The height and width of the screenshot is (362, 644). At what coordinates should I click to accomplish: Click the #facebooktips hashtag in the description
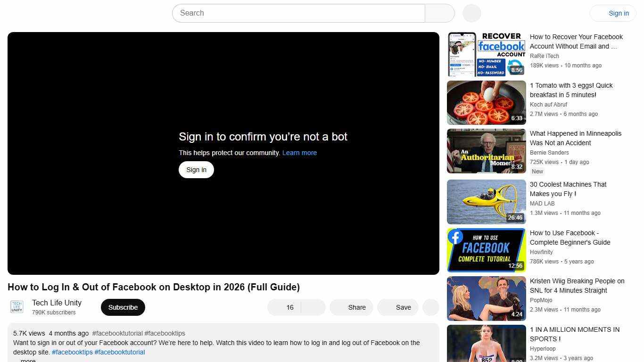click(x=72, y=352)
